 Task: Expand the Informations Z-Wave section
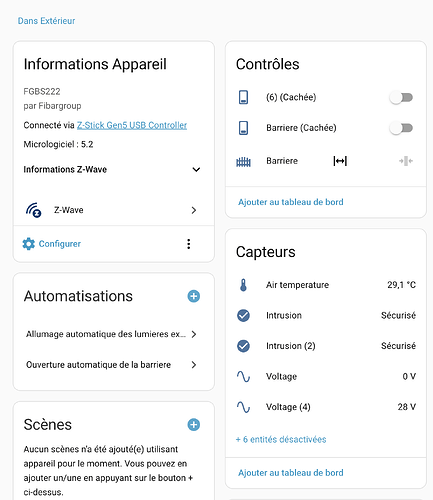coord(112,169)
